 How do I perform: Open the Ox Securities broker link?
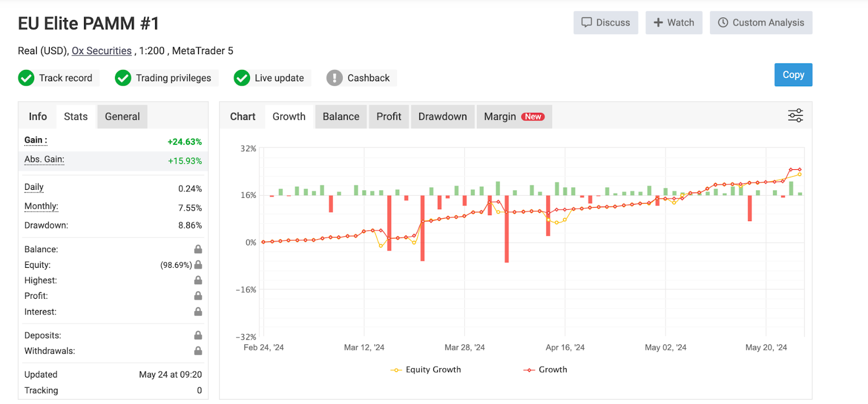click(x=101, y=51)
